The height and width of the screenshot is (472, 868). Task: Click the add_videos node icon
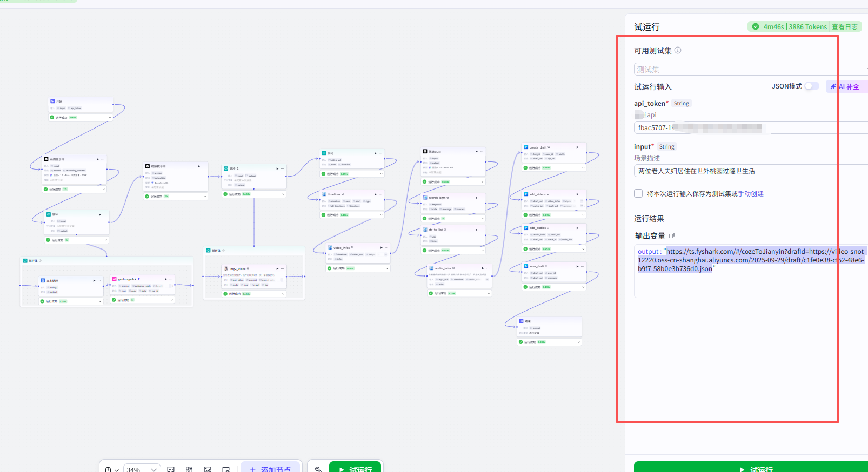526,194
